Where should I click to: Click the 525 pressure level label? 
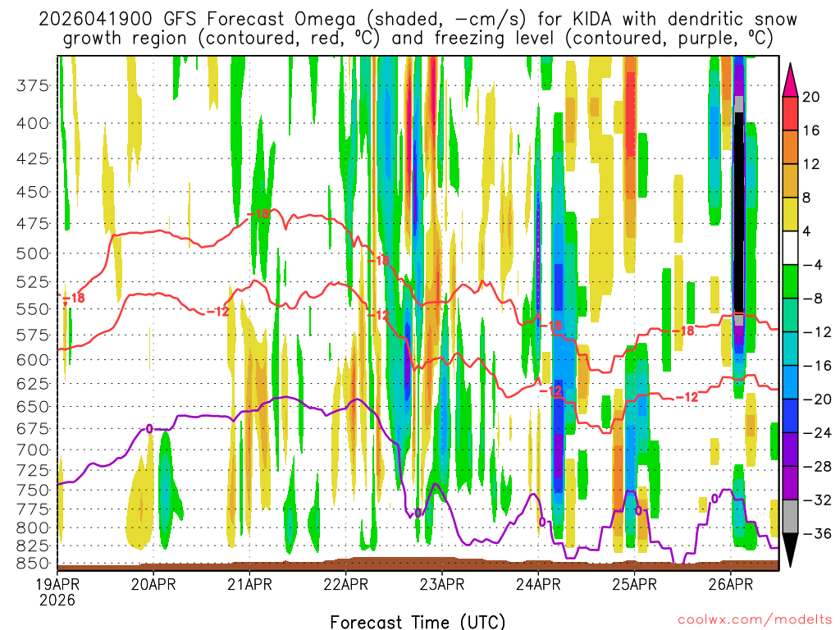coord(33,282)
